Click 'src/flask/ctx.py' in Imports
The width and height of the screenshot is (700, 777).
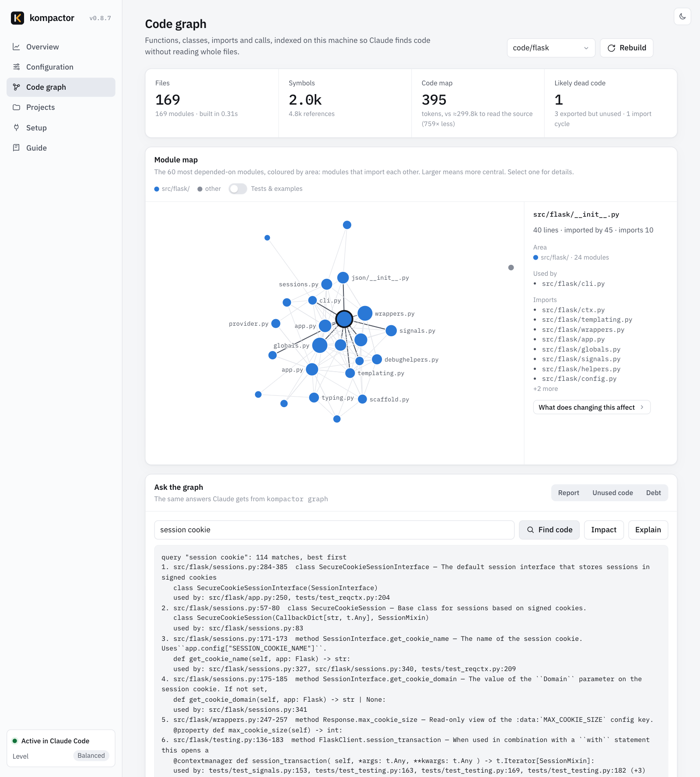(573, 310)
